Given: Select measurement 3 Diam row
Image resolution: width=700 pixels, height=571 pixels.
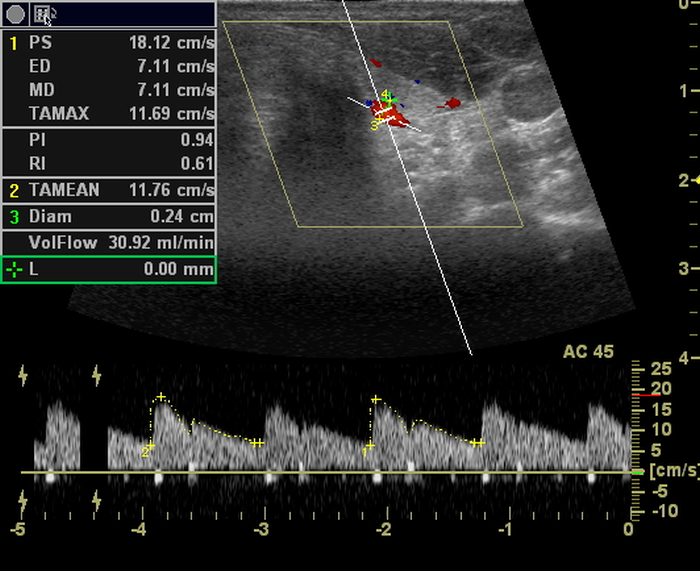Looking at the screenshot, I should coord(110,216).
